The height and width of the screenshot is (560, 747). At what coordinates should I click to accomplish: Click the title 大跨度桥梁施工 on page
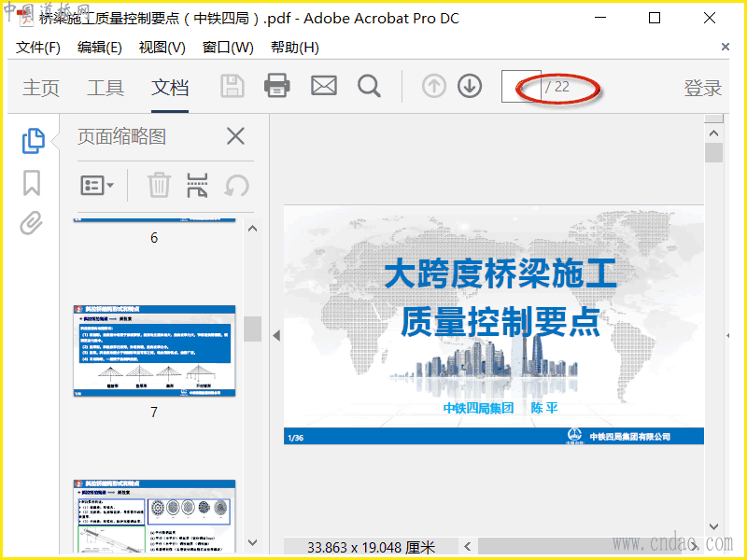point(500,273)
